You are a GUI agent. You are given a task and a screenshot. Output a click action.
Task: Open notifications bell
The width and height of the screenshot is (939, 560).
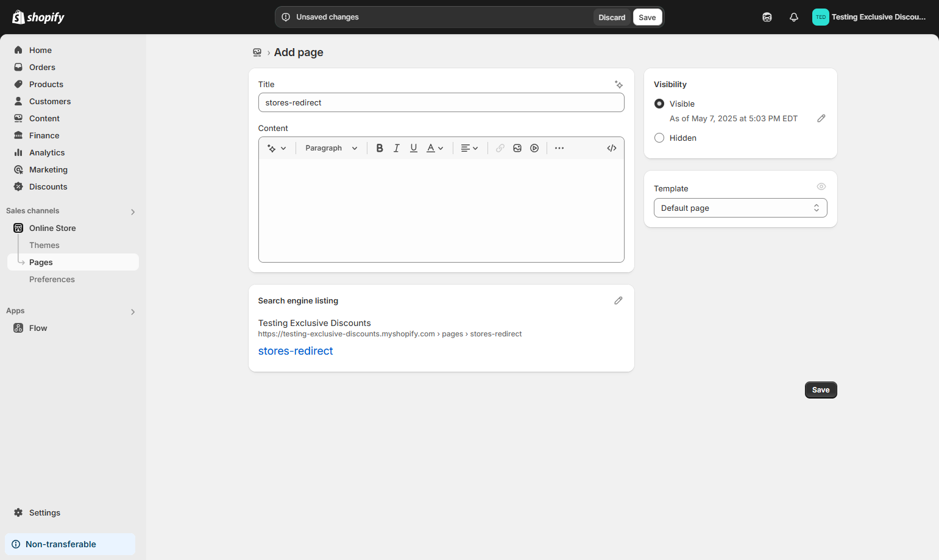click(794, 17)
